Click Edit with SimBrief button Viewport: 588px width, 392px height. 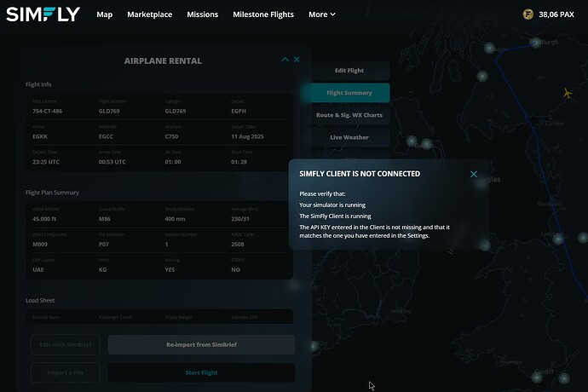[66, 345]
